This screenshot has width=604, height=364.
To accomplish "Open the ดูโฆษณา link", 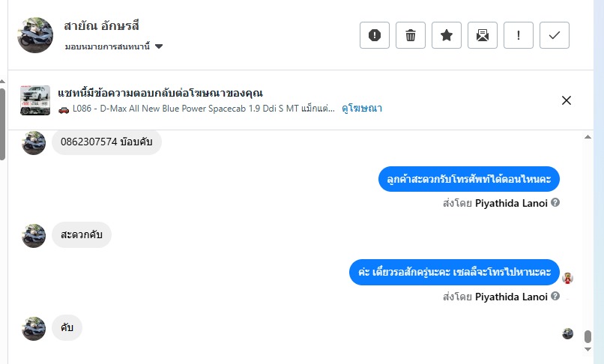I will [362, 109].
